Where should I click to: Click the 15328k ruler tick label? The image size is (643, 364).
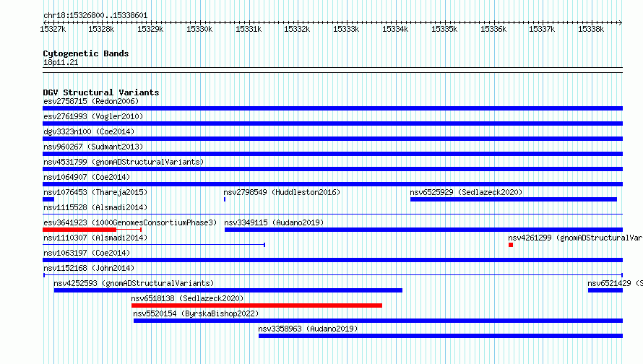(x=101, y=29)
